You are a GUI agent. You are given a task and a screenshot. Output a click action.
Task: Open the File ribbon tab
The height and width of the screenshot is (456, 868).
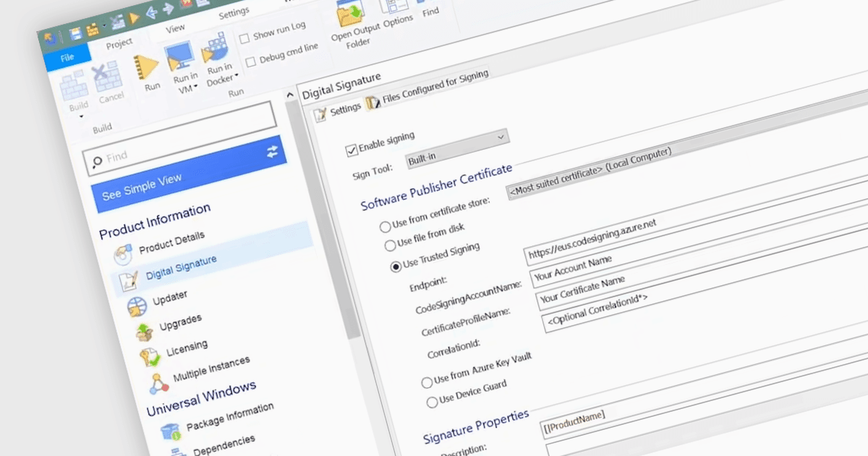pos(67,57)
